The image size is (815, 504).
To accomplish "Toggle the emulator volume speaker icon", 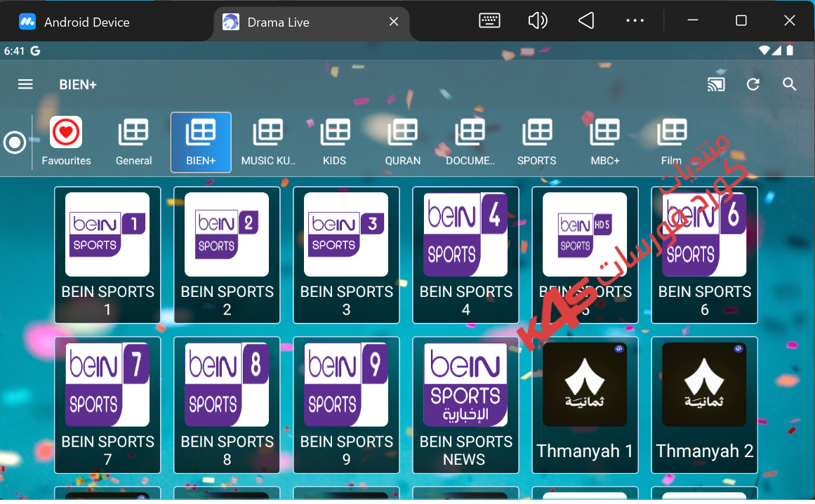I will [x=538, y=21].
